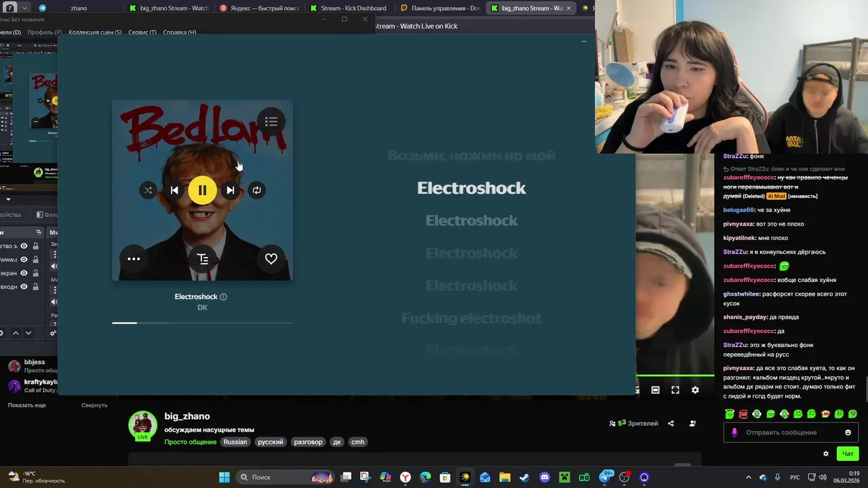Screen dimensions: 868x488
Task: Open the Windows Start menu
Action: pyautogui.click(x=224, y=477)
